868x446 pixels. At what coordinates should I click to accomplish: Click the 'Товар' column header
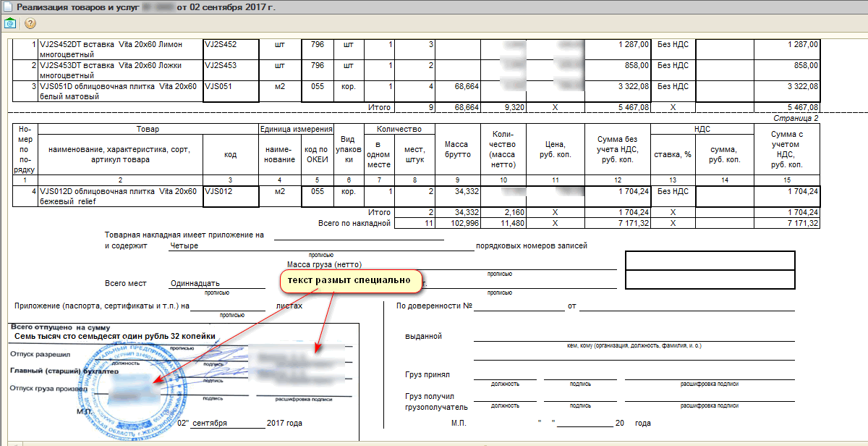[x=147, y=129]
